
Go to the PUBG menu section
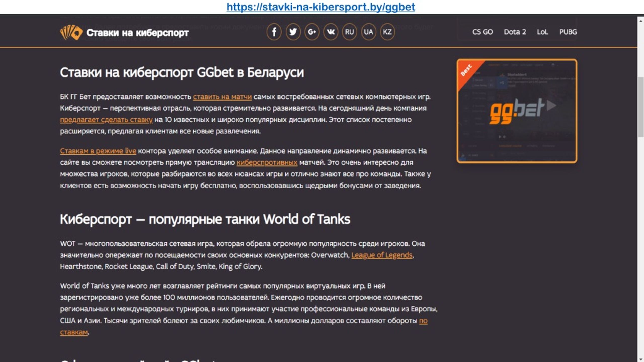pos(568,32)
